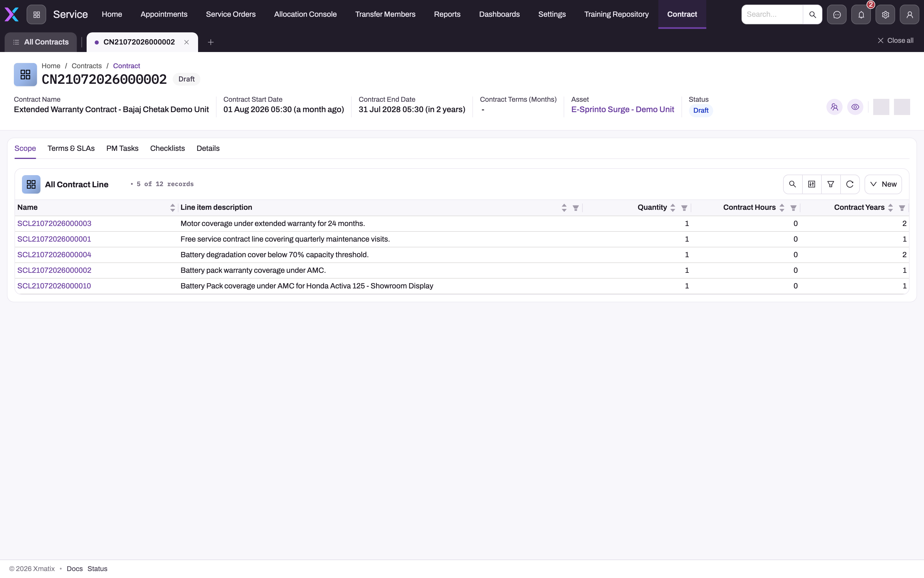Refresh the contract line list
Image resolution: width=924 pixels, height=578 pixels.
(850, 184)
